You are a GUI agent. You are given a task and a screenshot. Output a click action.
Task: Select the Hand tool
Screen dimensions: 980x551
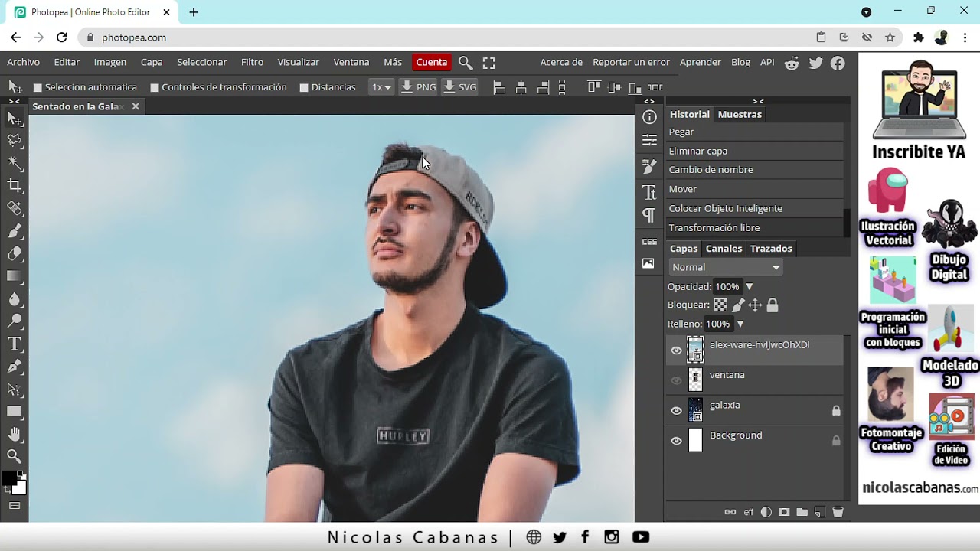[x=15, y=434]
